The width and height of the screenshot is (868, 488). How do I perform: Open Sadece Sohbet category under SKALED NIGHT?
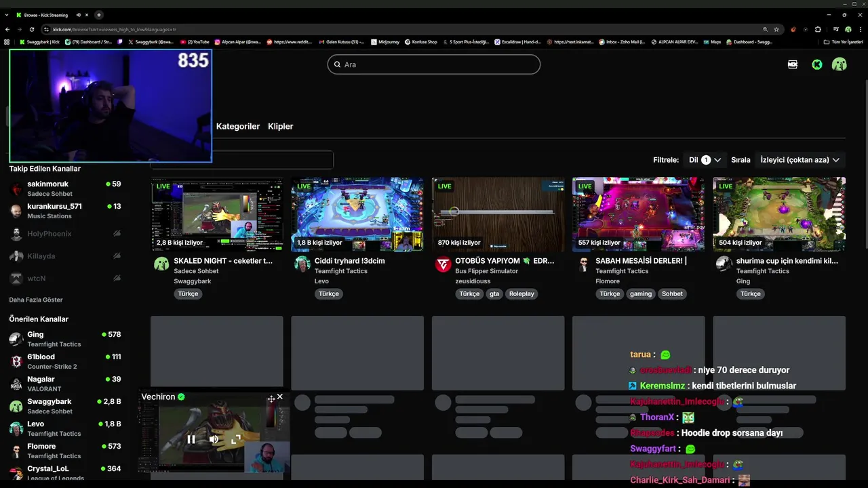(x=196, y=271)
